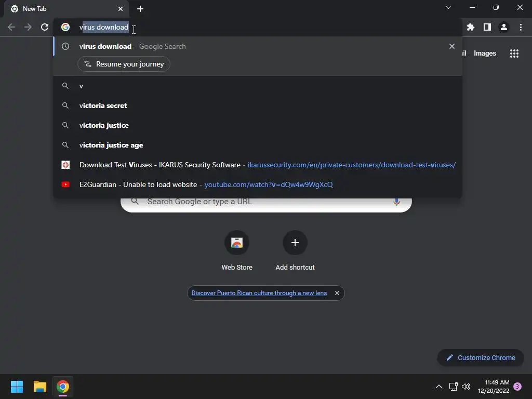The height and width of the screenshot is (399, 532).
Task: Open the Discover Puerto Rican culture link
Action: coord(259,293)
